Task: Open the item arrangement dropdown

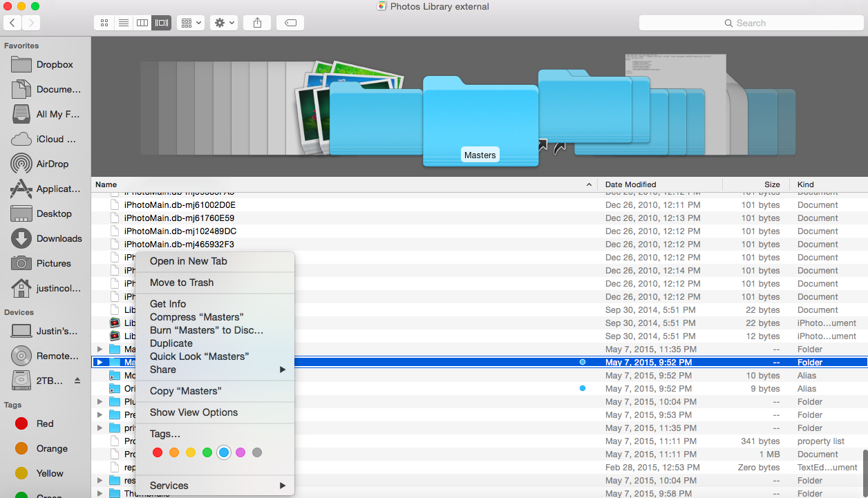Action: tap(190, 23)
